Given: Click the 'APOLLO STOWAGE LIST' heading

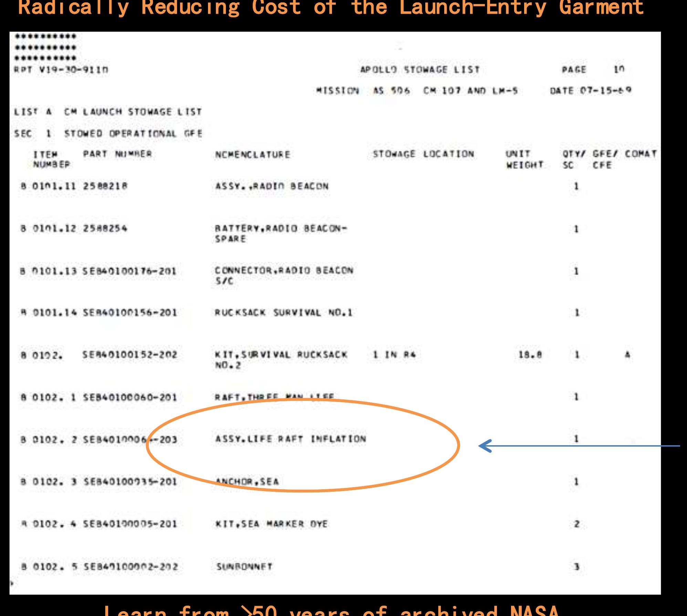Looking at the screenshot, I should point(420,70).
